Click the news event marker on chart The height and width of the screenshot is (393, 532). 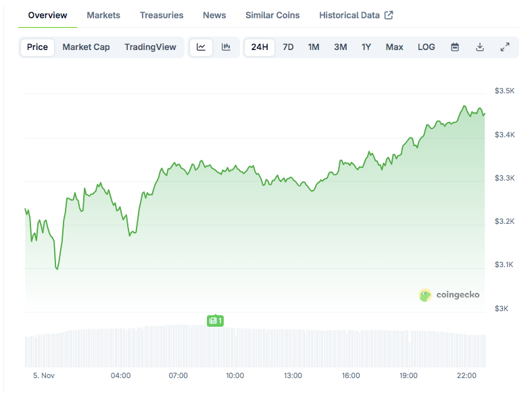[215, 321]
